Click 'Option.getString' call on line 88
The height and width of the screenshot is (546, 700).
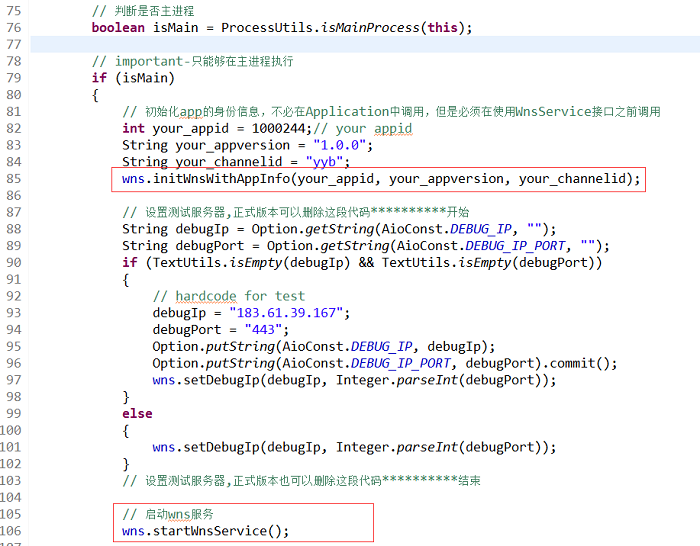pyautogui.click(x=312, y=229)
